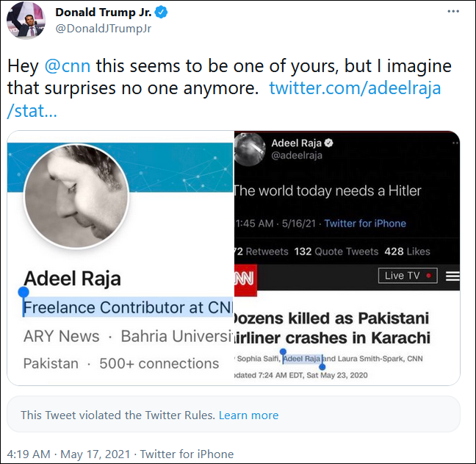Click the 428 Likes count
476x464 pixels.
407,251
